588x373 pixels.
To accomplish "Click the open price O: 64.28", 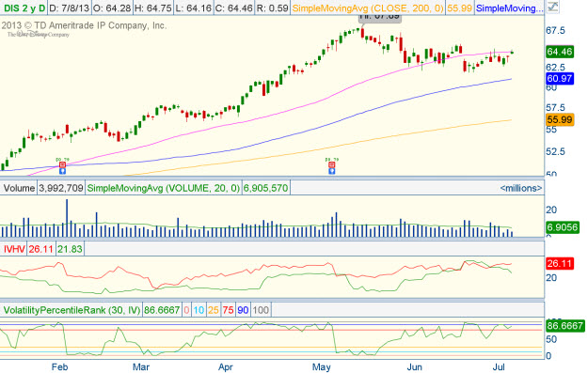I will coord(111,8).
